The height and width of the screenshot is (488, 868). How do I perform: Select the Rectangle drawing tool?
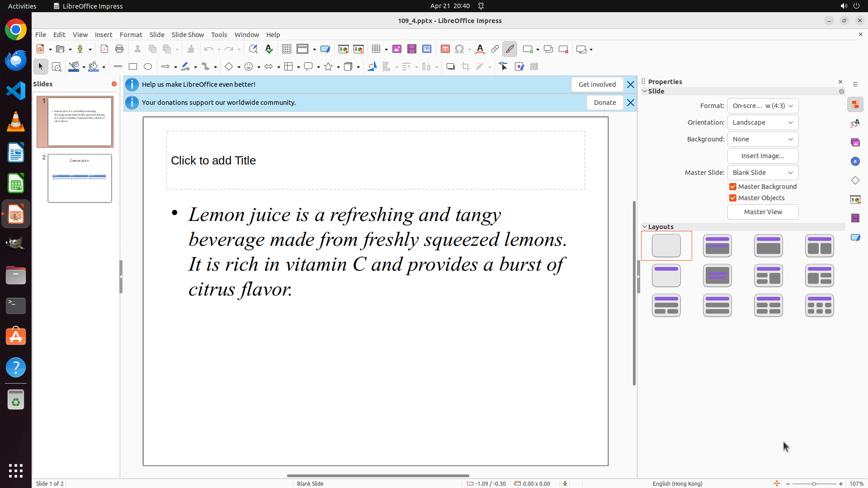click(x=133, y=67)
